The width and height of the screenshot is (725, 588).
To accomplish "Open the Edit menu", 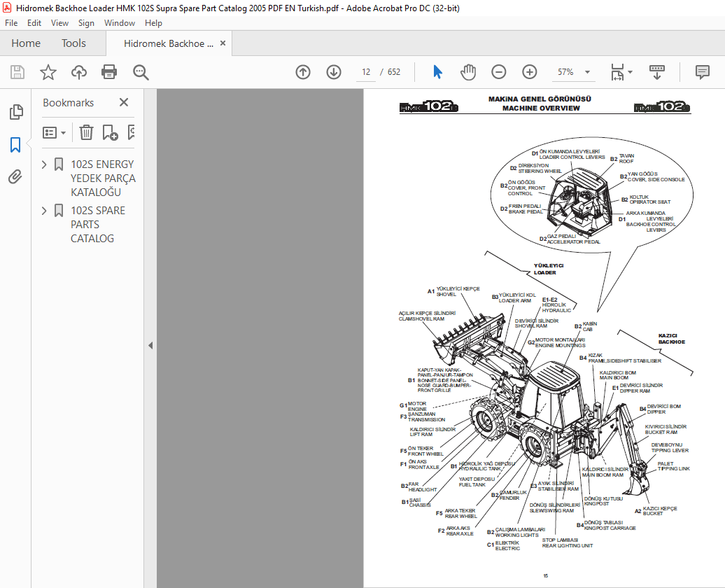I will pos(34,22).
